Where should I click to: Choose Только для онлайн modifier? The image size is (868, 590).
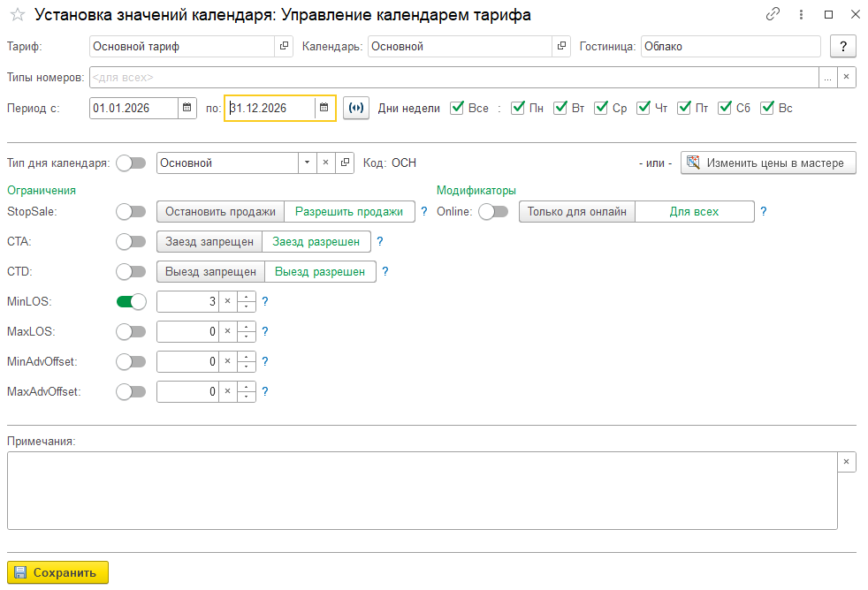(577, 212)
